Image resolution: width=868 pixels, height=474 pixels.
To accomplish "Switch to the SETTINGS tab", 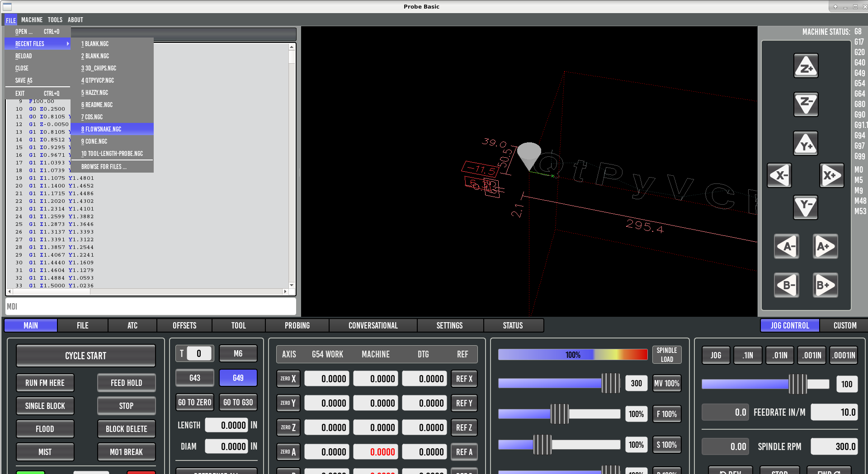I will click(449, 325).
